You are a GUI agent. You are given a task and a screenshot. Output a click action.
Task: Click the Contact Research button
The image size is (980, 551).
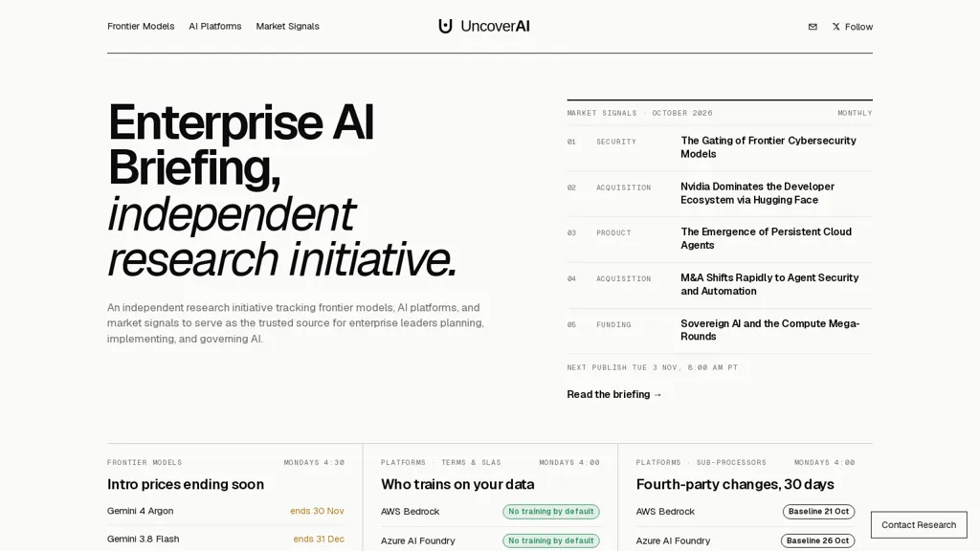click(x=919, y=525)
